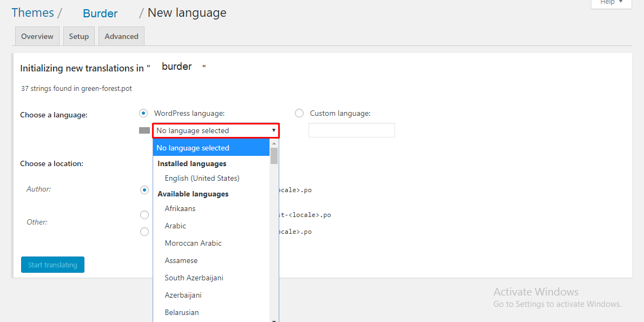Viewport: 644px width, 322px height.
Task: Choose the highlighted No language selected option
Action: [211, 148]
